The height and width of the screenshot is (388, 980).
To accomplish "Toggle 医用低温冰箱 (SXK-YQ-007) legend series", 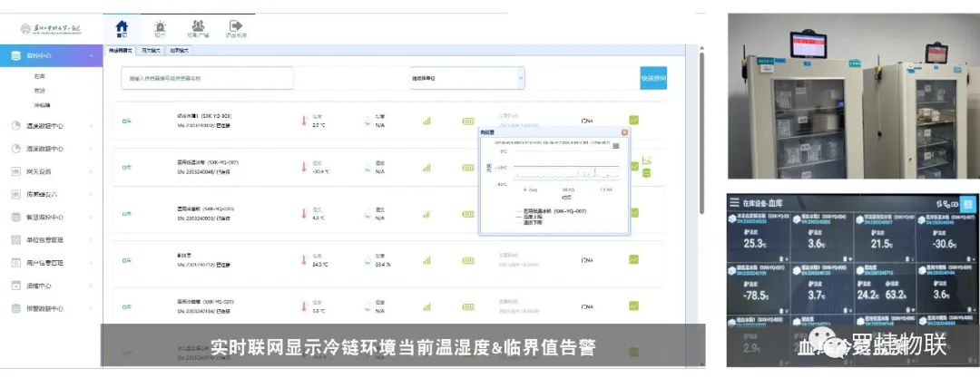I will 551,211.
